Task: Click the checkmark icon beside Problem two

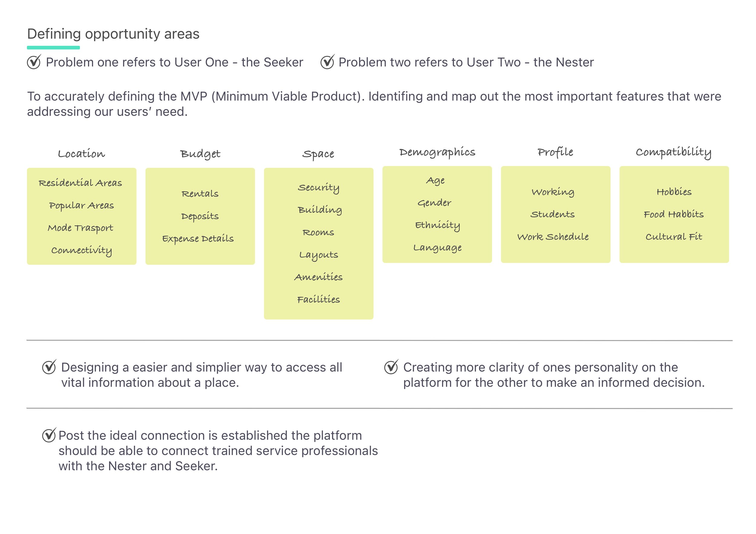Action: pos(327,62)
